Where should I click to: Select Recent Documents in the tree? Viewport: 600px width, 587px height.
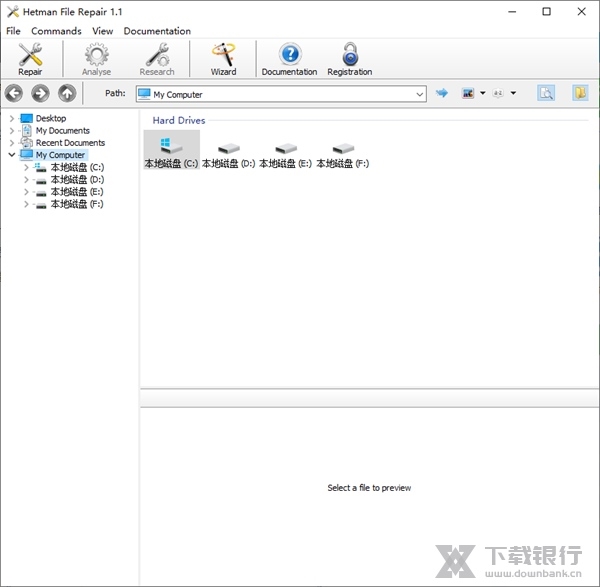(x=70, y=143)
